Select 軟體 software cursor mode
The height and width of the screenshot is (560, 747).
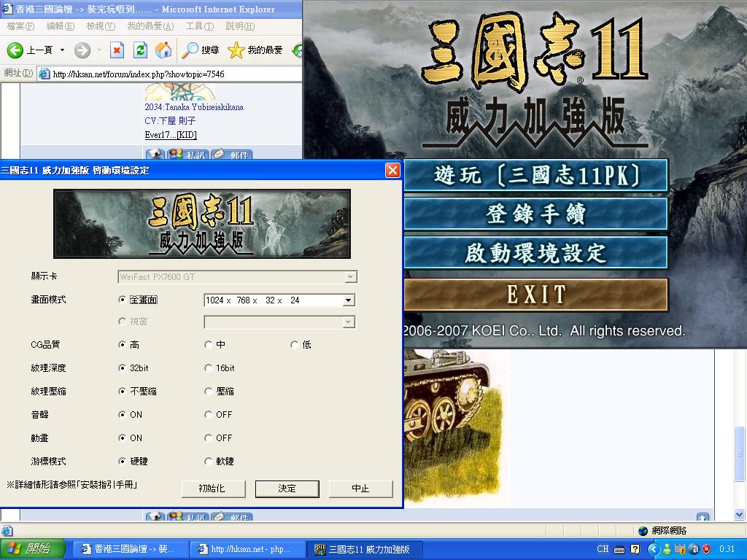[208, 461]
